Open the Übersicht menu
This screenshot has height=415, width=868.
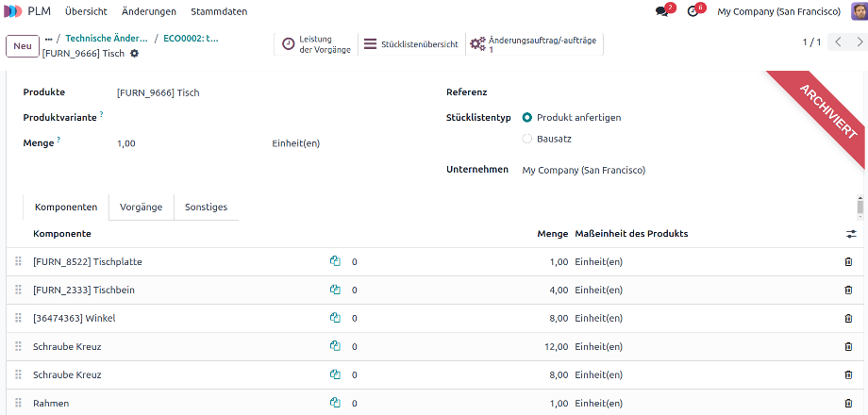click(86, 11)
